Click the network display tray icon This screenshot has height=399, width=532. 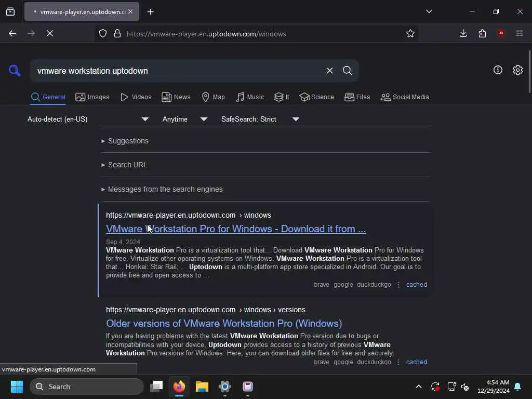coord(451,387)
